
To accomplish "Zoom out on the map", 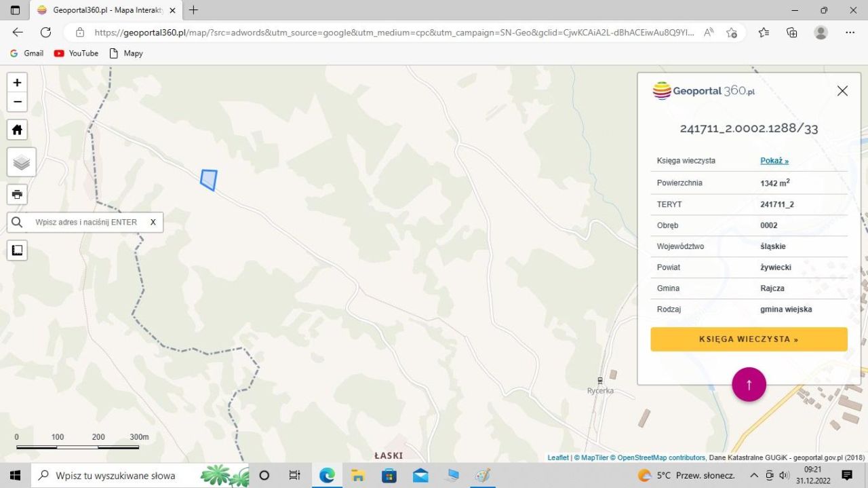I will click(x=17, y=102).
